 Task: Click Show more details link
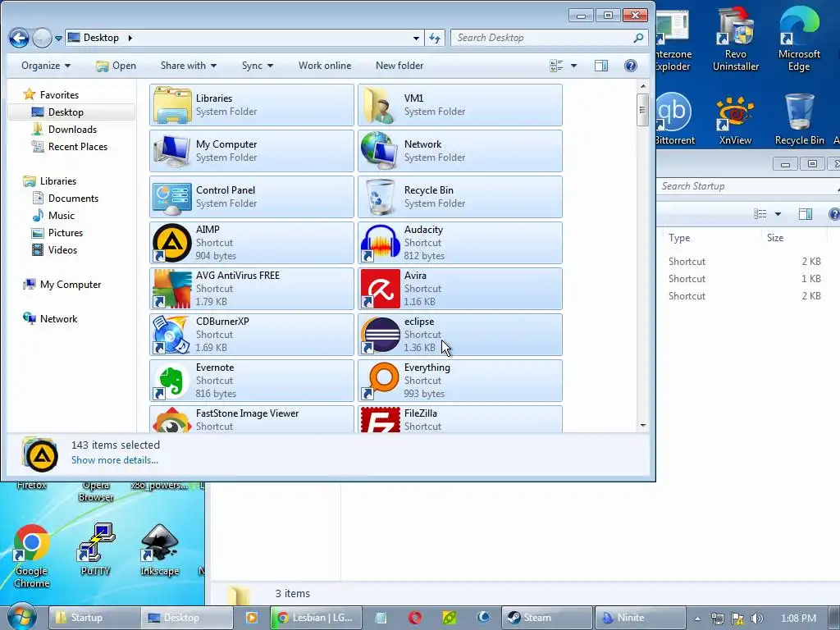point(115,460)
